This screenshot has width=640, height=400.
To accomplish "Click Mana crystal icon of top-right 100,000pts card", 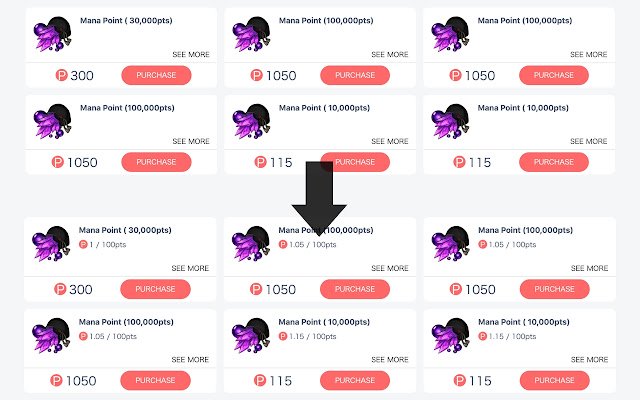I will point(450,34).
